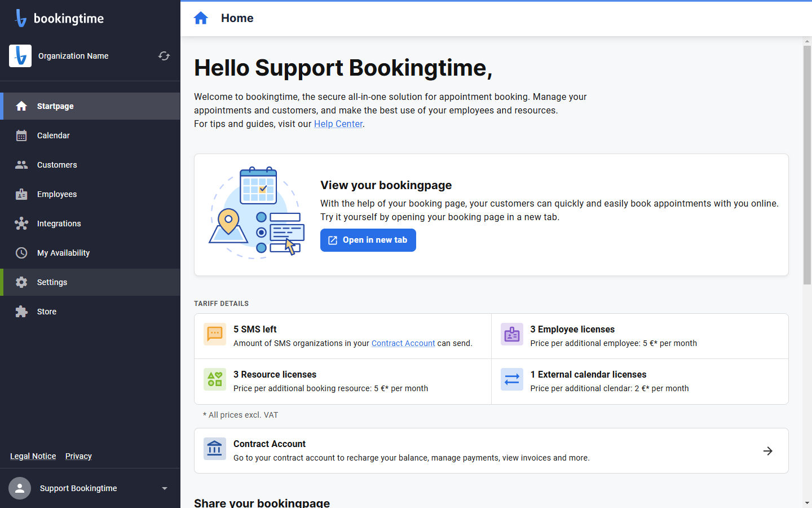This screenshot has width=812, height=508.
Task: Click the Open in new tab button
Action: point(368,240)
